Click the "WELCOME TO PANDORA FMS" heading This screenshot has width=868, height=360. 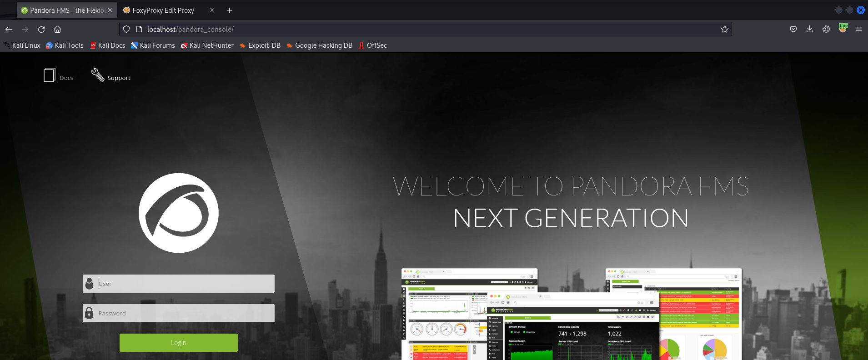tap(571, 186)
